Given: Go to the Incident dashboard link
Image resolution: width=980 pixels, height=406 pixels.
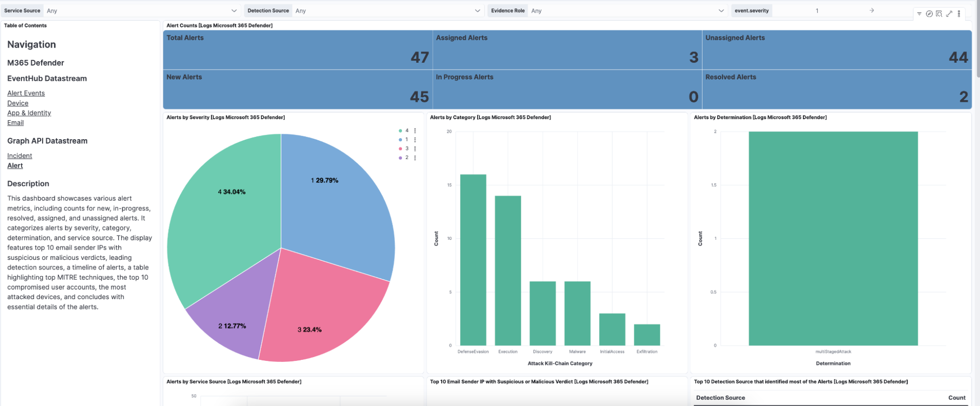Looking at the screenshot, I should click(x=20, y=156).
